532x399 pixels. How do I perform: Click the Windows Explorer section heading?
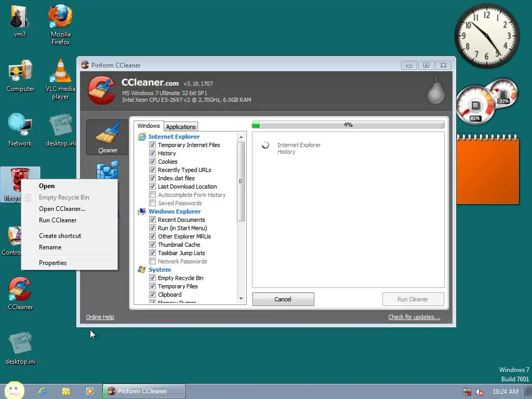(x=175, y=211)
